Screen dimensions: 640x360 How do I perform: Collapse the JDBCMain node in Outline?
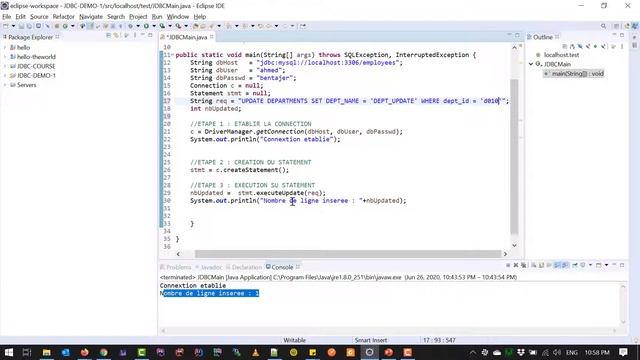pyautogui.click(x=531, y=64)
